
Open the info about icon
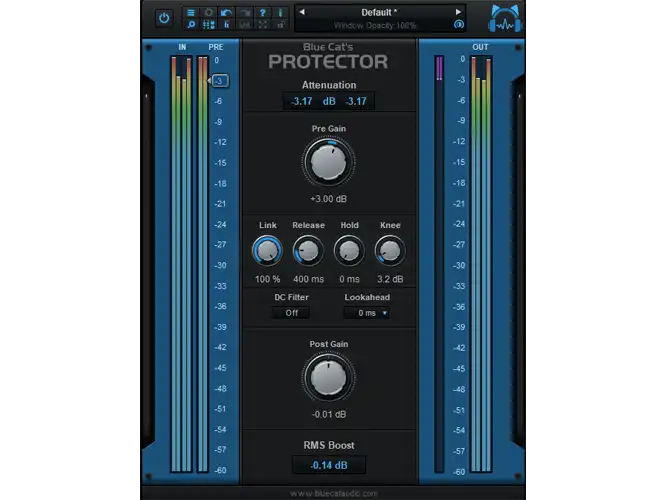pyautogui.click(x=280, y=12)
